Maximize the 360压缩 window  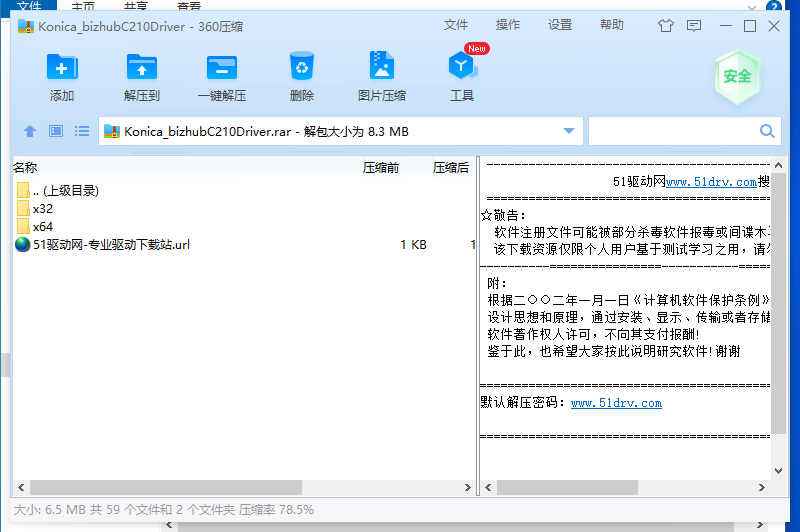click(750, 26)
